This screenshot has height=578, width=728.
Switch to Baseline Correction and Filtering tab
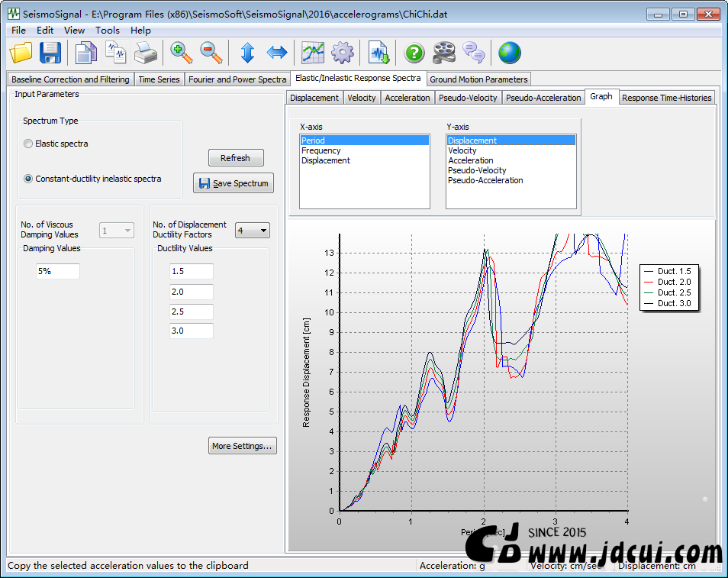[x=70, y=79]
